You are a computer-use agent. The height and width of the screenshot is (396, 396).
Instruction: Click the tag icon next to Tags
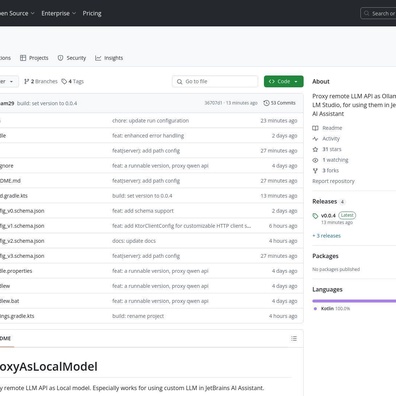(x=64, y=81)
